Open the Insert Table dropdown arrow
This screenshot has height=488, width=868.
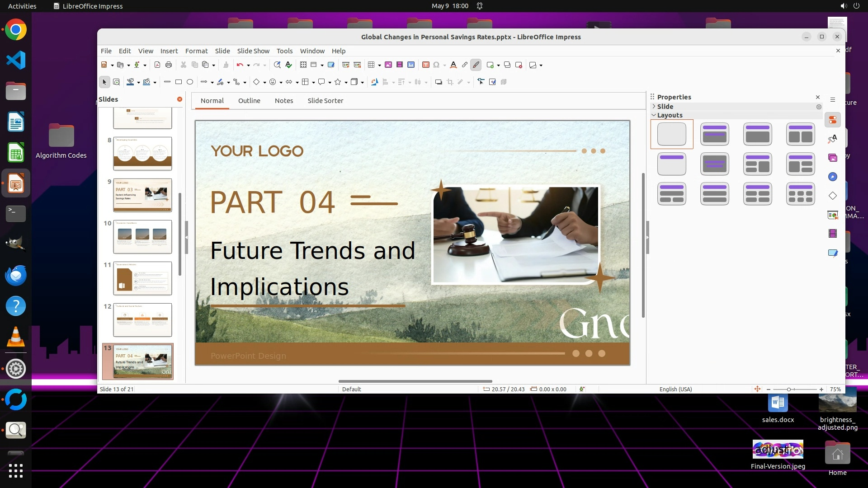[x=379, y=65]
